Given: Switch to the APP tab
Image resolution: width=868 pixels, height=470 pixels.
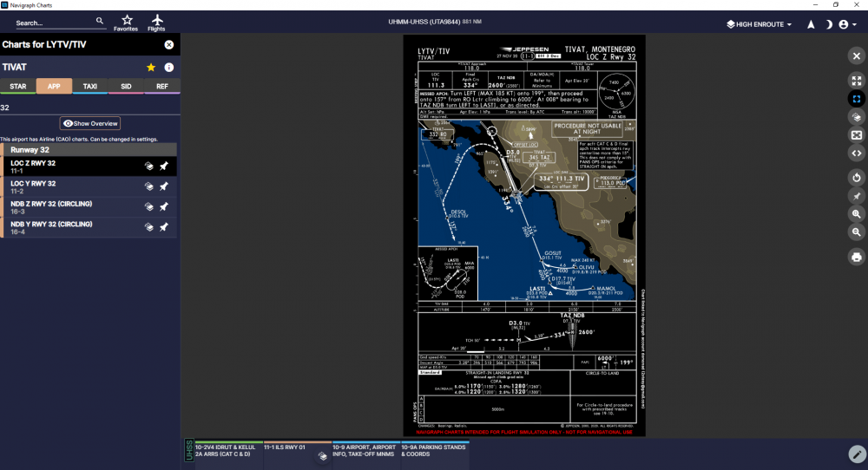Looking at the screenshot, I should pos(54,86).
